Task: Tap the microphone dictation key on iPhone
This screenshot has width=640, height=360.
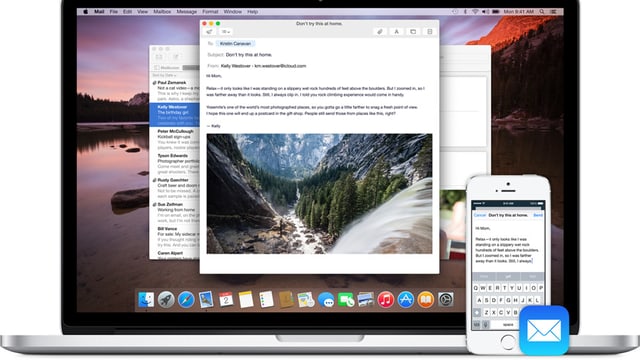Action: pyautogui.click(x=485, y=325)
